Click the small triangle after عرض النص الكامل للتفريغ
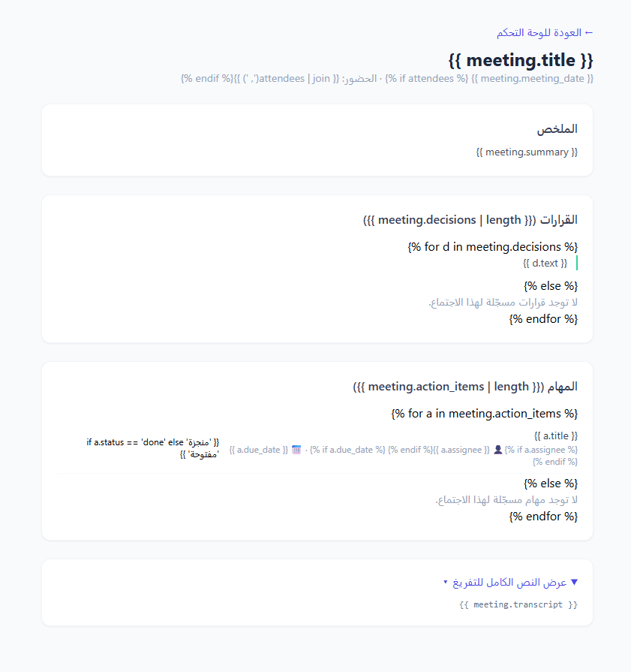Screen dimensions: 631x672 (x=446, y=582)
